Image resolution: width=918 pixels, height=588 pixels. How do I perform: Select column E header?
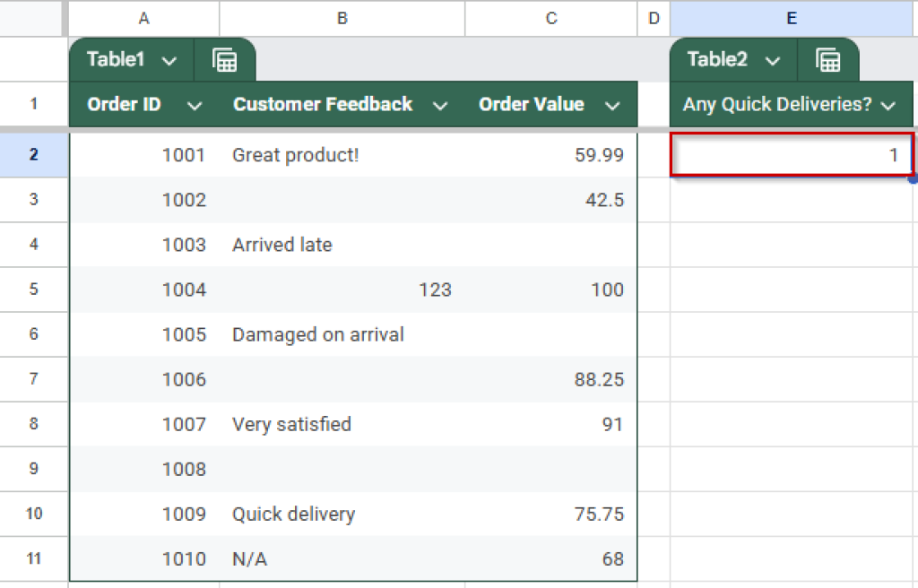[791, 18]
